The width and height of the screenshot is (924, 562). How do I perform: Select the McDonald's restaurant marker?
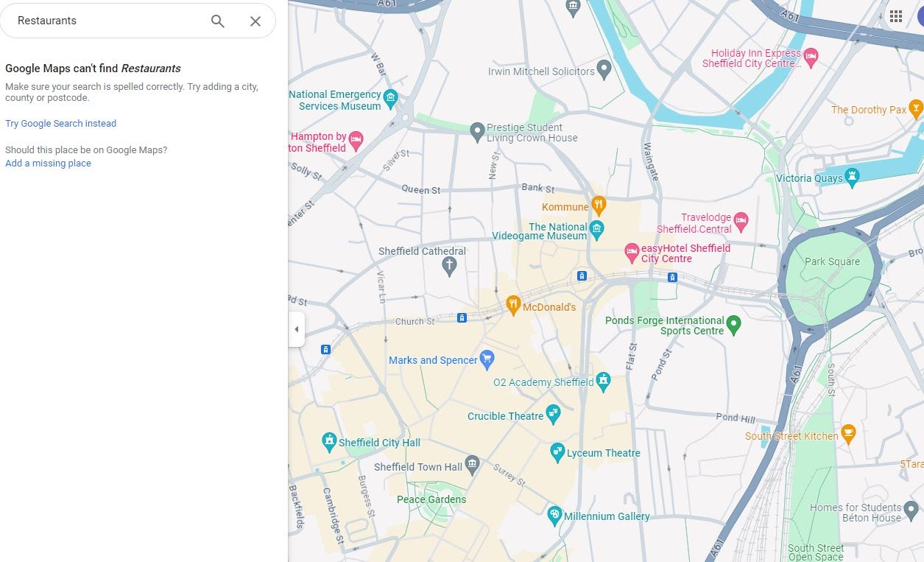(x=513, y=305)
